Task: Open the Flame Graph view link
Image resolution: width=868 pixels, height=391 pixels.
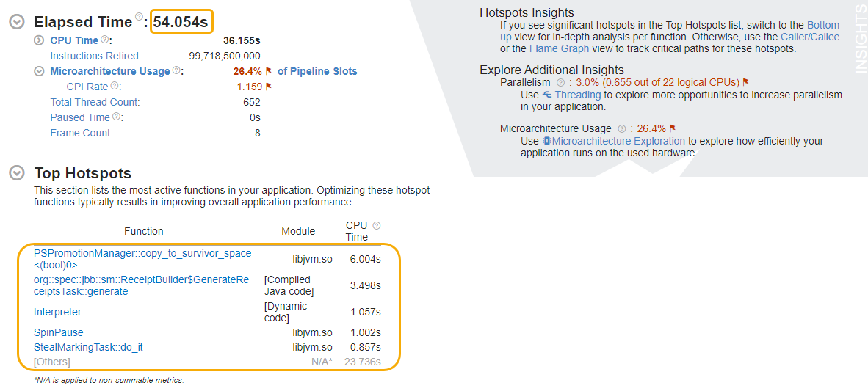Action: pyautogui.click(x=560, y=48)
